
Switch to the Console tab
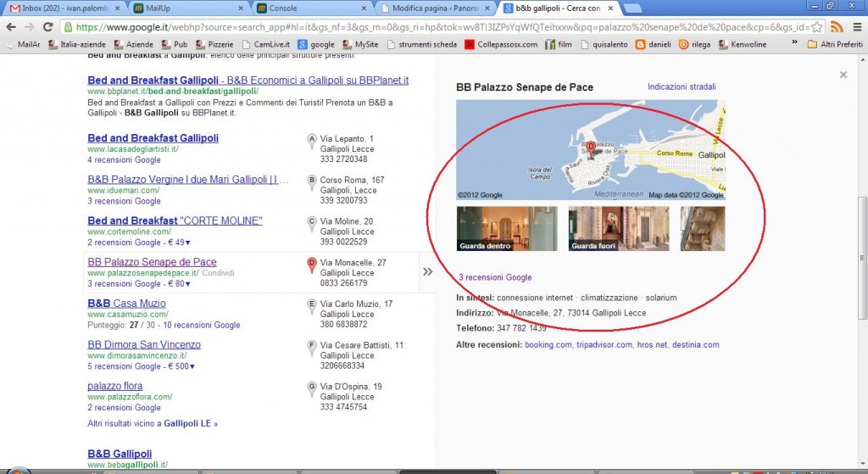coord(312,8)
